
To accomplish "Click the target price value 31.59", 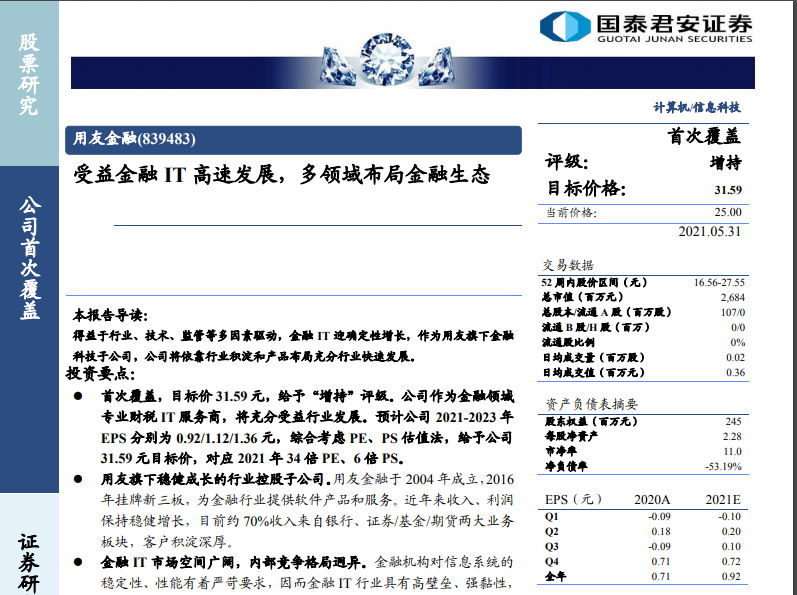I will pyautogui.click(x=727, y=190).
